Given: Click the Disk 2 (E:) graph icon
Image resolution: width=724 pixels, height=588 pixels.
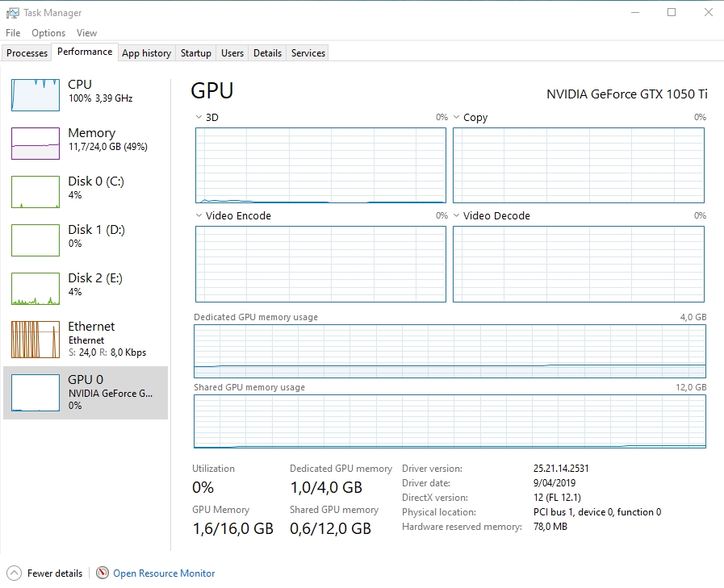Looking at the screenshot, I should (36, 289).
